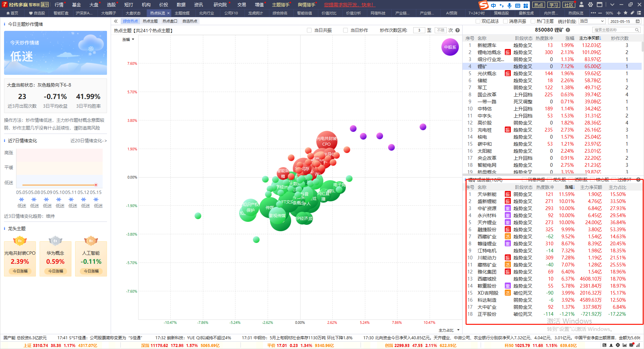Open the 行情 menu
Viewport: 644px width, 349px height.
[x=59, y=5]
